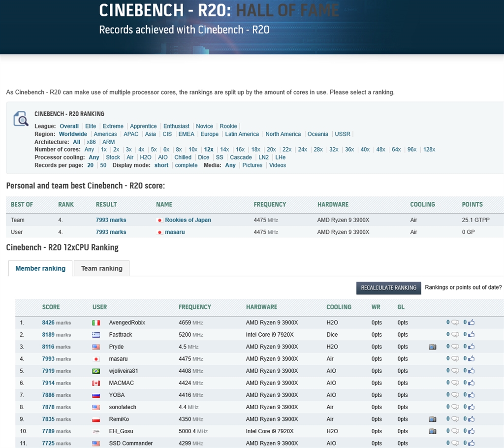Click the comment bubble on AvengedRobix's row
The image size is (504, 448).
454,322
